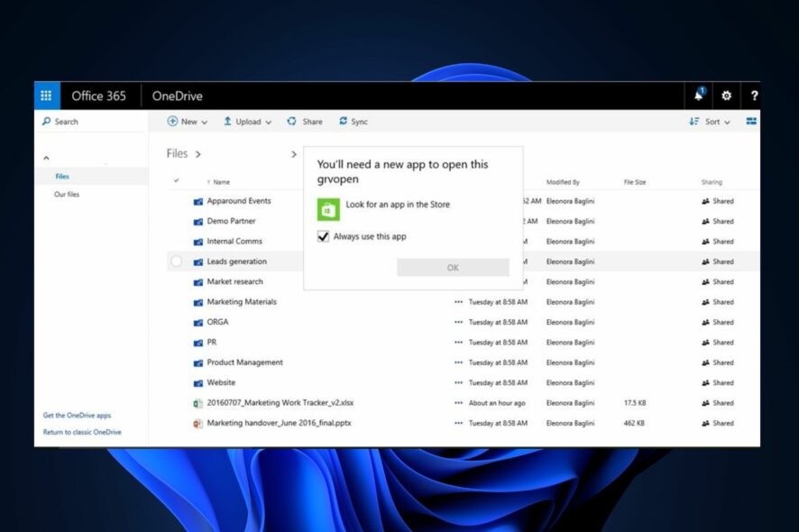Click the Marketing Materials folder icon
Image resolution: width=799 pixels, height=532 pixels.
(x=198, y=302)
